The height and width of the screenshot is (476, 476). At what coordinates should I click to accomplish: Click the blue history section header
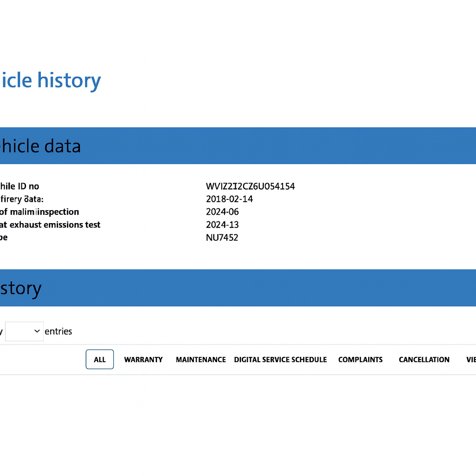[x=21, y=288]
